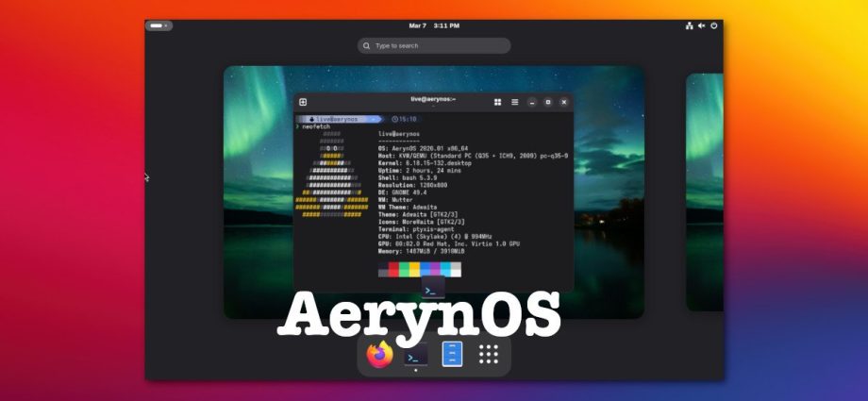Minimize the terminal window
Viewport: 868px width, 401px height.
pyautogui.click(x=532, y=102)
